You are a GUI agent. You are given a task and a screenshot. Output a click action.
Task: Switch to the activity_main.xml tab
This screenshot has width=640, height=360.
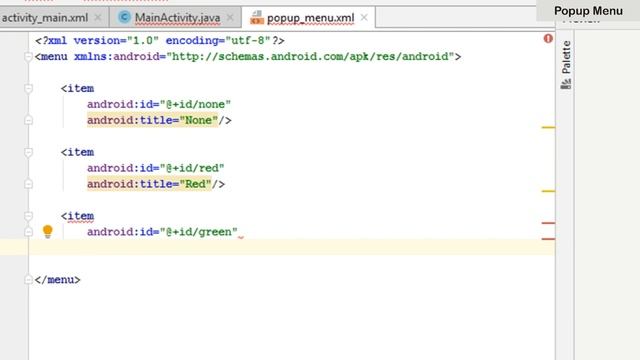click(45, 18)
